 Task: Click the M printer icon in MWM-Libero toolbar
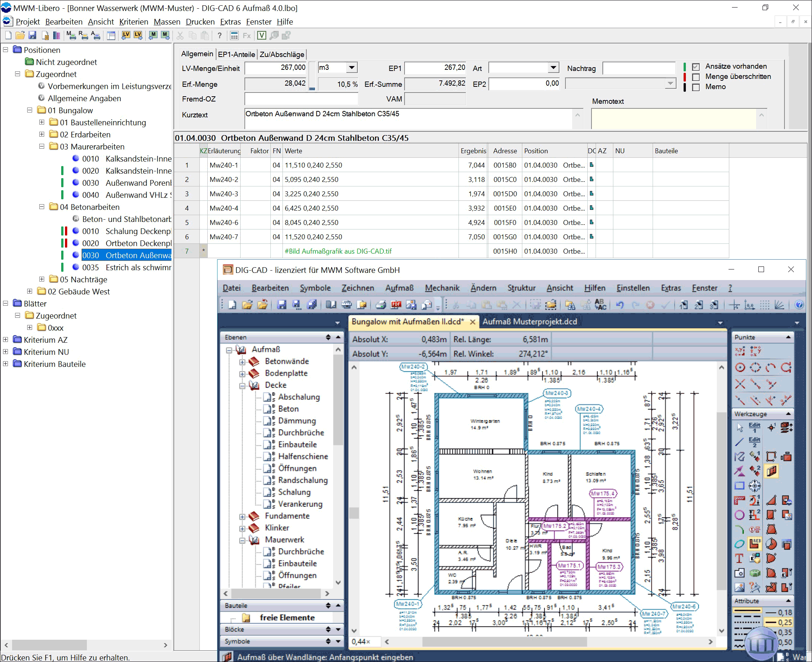click(71, 35)
